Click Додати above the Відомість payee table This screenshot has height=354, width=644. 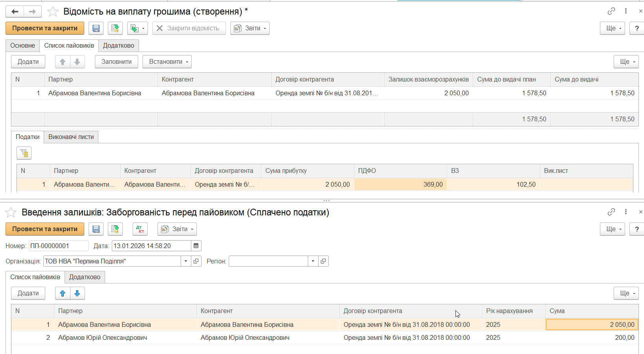28,62
